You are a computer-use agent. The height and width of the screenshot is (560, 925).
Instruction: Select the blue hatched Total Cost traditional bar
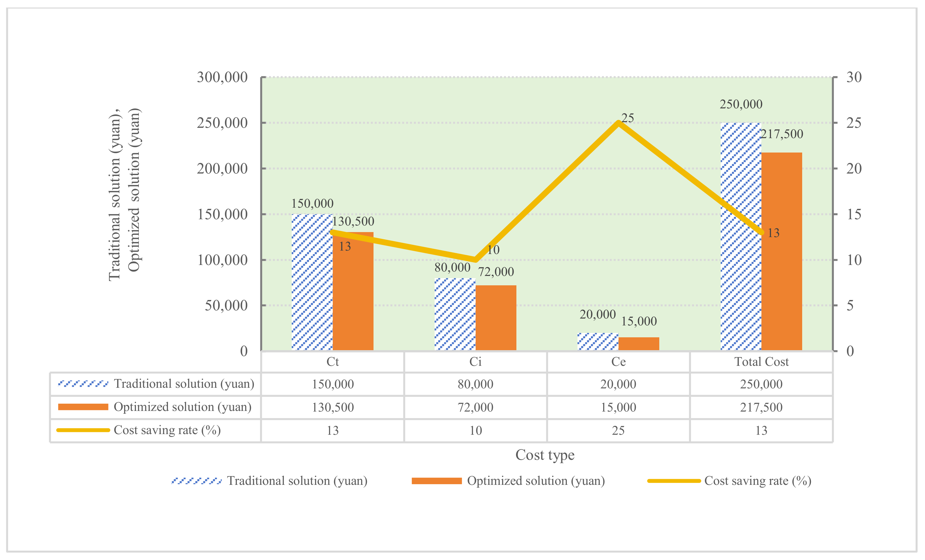[741, 236]
